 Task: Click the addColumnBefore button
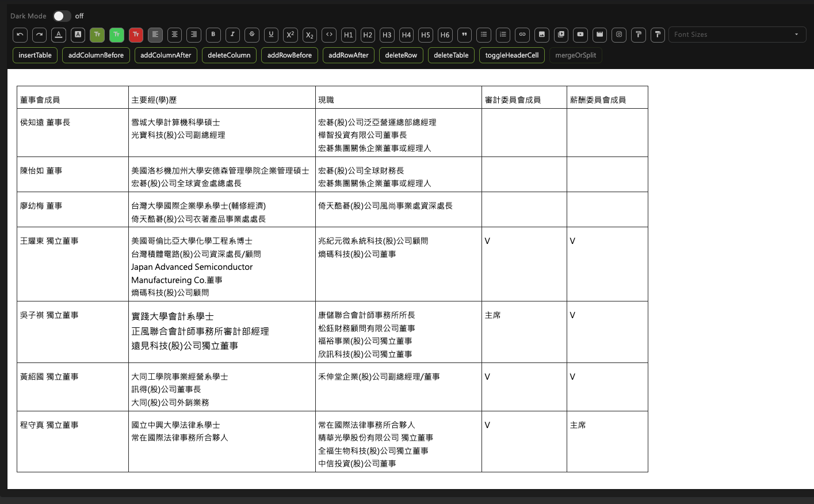96,55
